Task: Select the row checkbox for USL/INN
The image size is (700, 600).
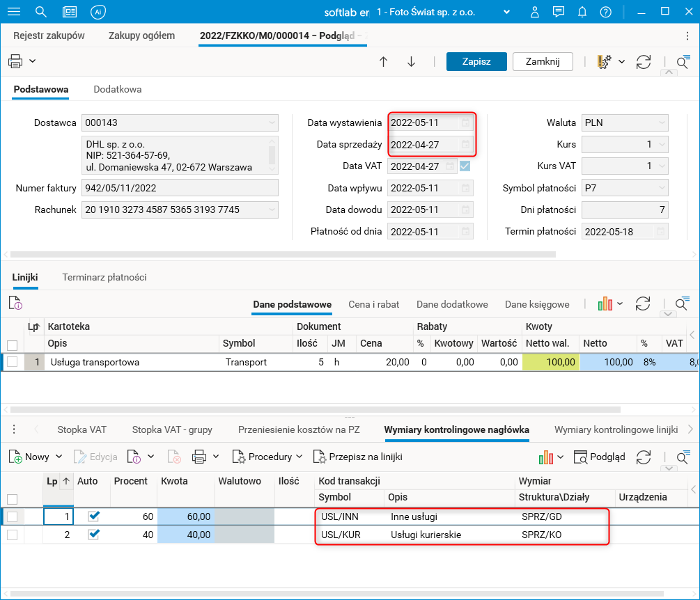Action: 13,516
